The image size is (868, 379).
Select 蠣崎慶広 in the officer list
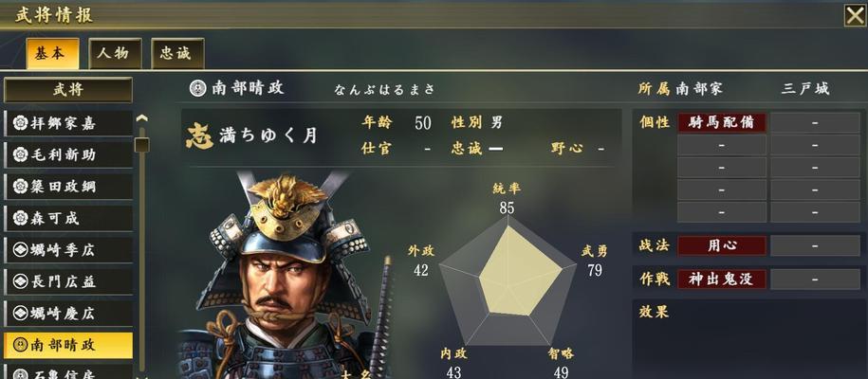pyautogui.click(x=68, y=314)
